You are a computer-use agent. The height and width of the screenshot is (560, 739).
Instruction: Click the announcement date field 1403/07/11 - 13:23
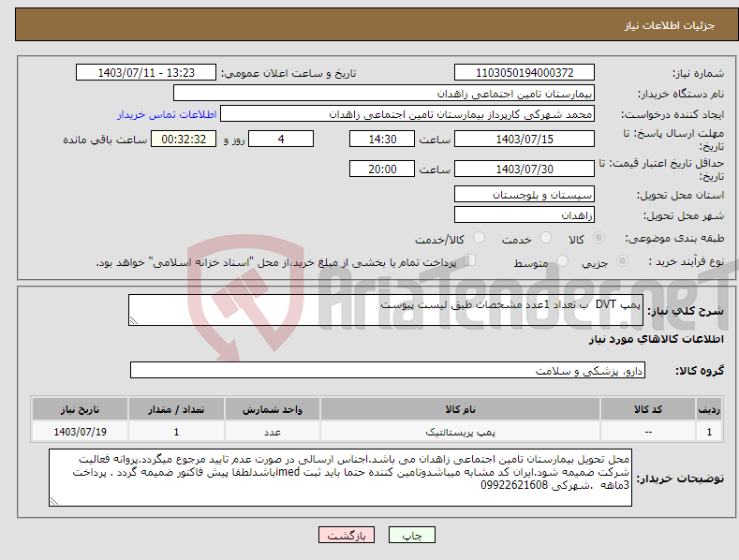click(x=146, y=73)
